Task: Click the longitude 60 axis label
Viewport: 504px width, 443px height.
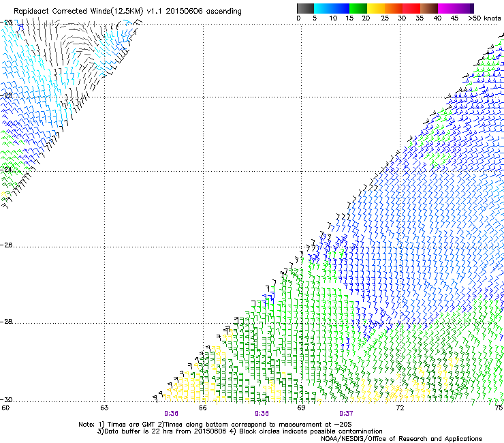Action: point(5,408)
